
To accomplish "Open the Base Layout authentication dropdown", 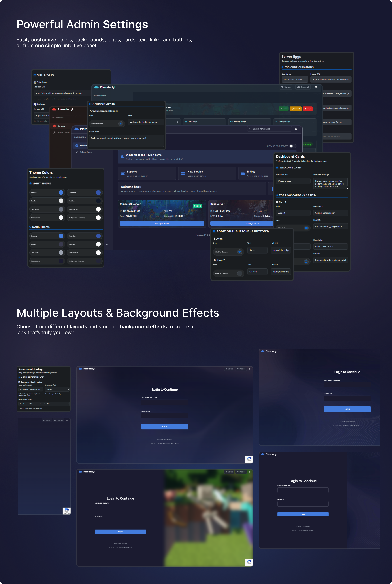I will coord(44,404).
